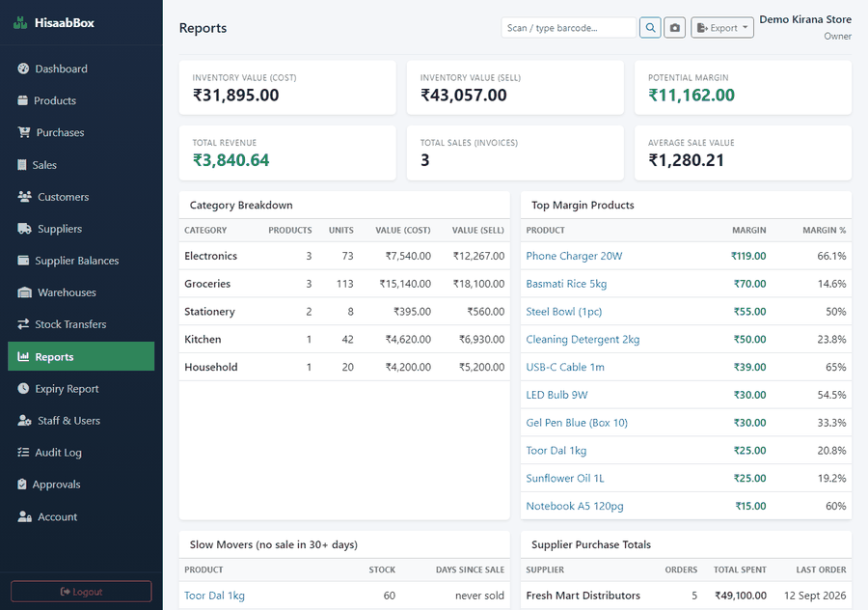Select the active Reports menu item

click(81, 356)
